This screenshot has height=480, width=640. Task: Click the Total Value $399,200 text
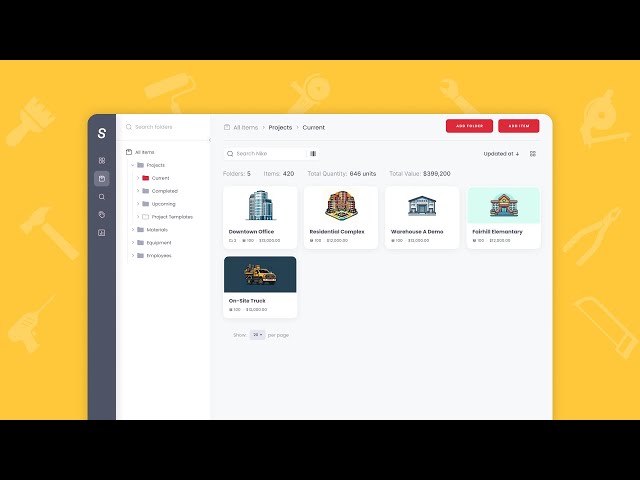click(420, 173)
